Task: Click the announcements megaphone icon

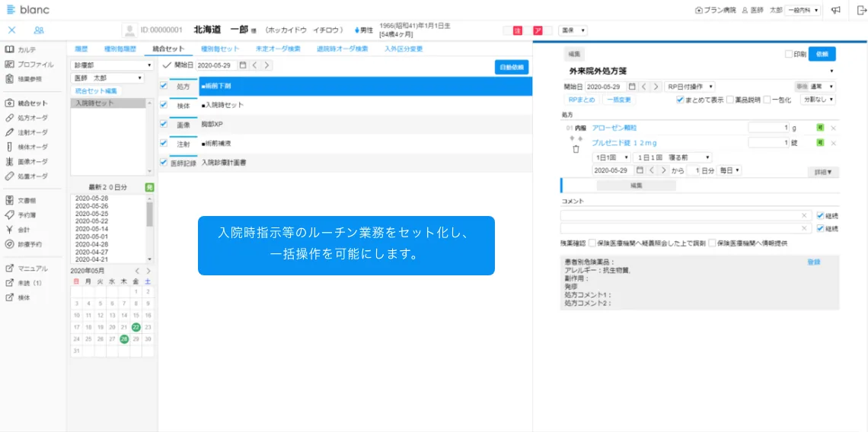Action: pos(836,9)
